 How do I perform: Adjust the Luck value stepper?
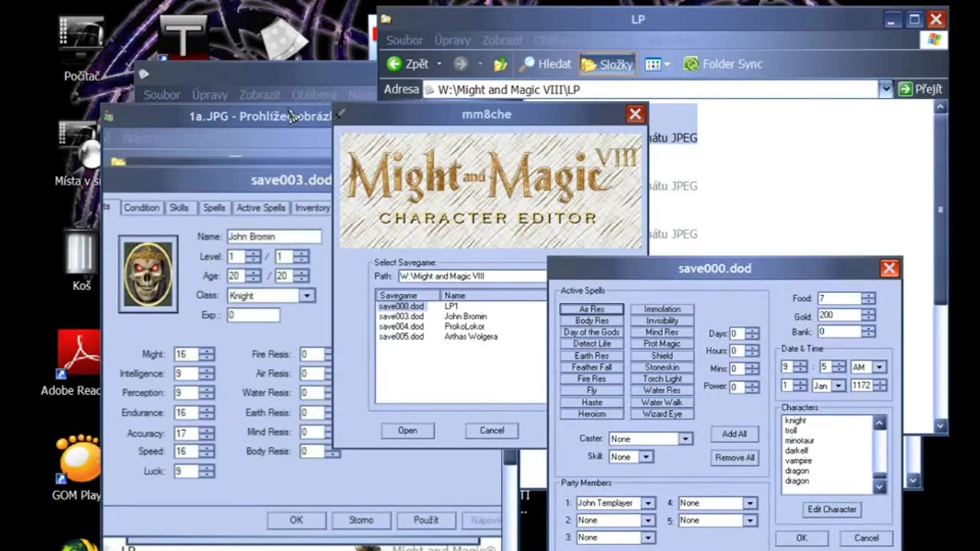[206, 471]
